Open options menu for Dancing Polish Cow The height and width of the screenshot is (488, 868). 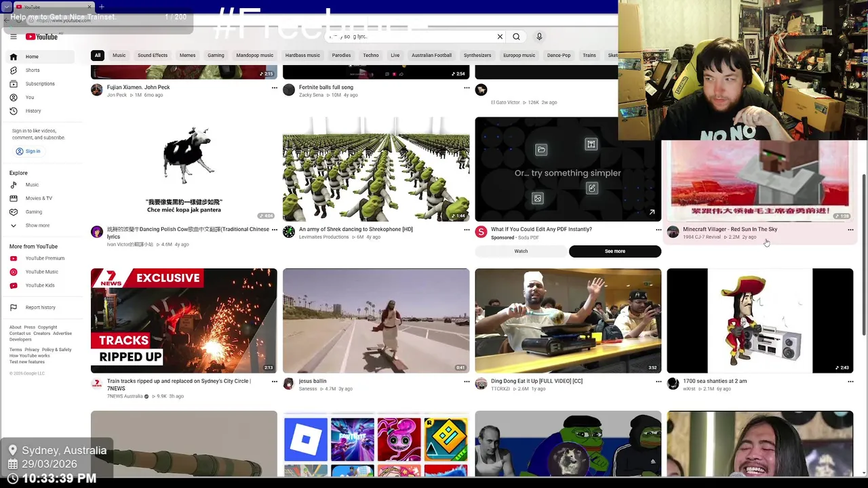pos(274,230)
